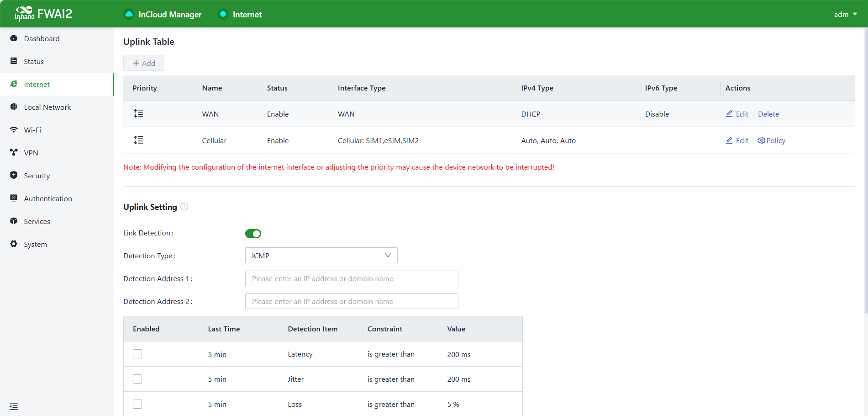The image size is (868, 416).
Task: Enable the Latency detection checkbox
Action: point(137,354)
